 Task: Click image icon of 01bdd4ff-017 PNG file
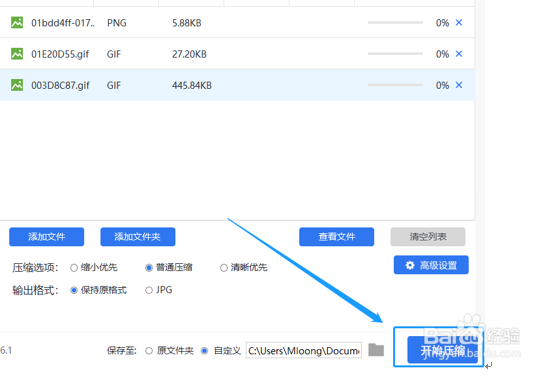(17, 23)
